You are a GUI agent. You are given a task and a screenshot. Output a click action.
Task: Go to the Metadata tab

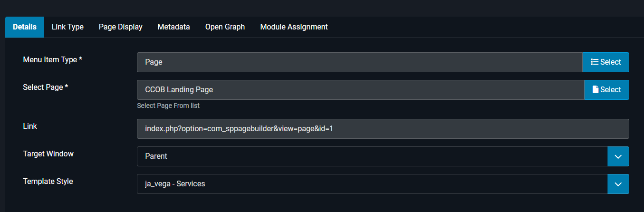click(x=174, y=27)
